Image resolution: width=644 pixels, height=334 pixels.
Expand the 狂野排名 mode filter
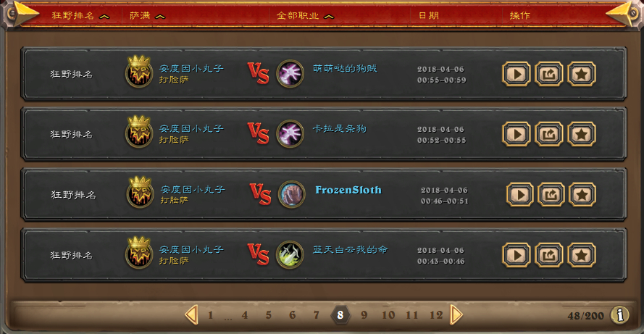click(x=80, y=16)
